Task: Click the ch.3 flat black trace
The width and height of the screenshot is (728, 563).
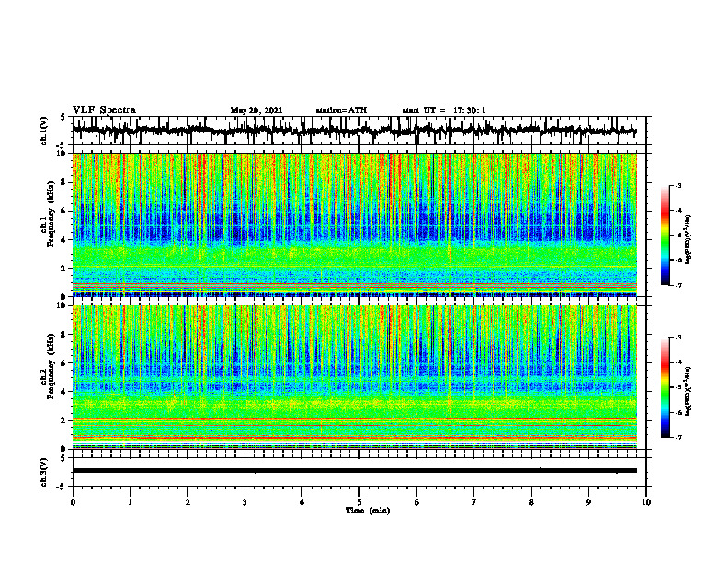Action: [355, 471]
